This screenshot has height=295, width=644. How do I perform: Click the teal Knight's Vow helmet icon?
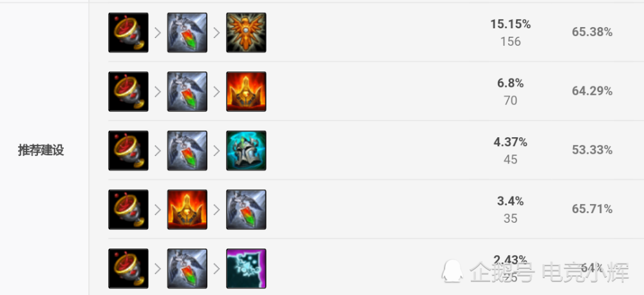pyautogui.click(x=246, y=150)
